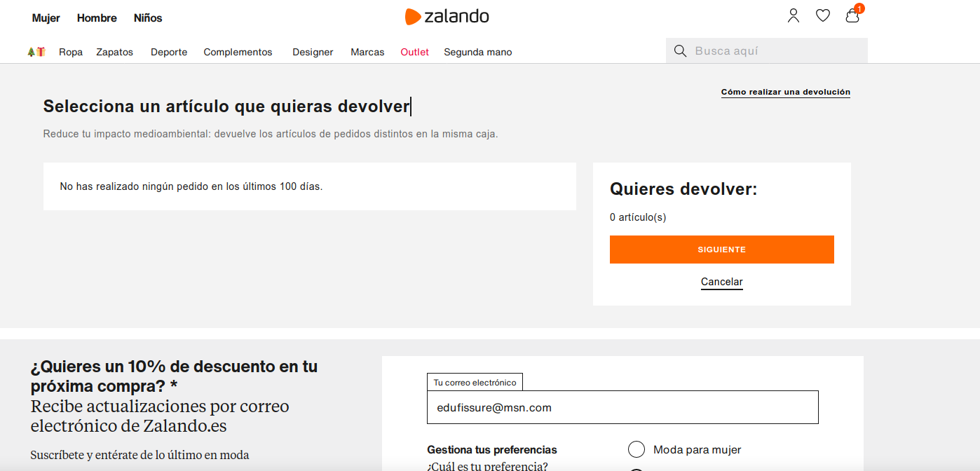The width and height of the screenshot is (980, 471).
Task: Click into the newsletter email field
Action: pyautogui.click(x=622, y=407)
